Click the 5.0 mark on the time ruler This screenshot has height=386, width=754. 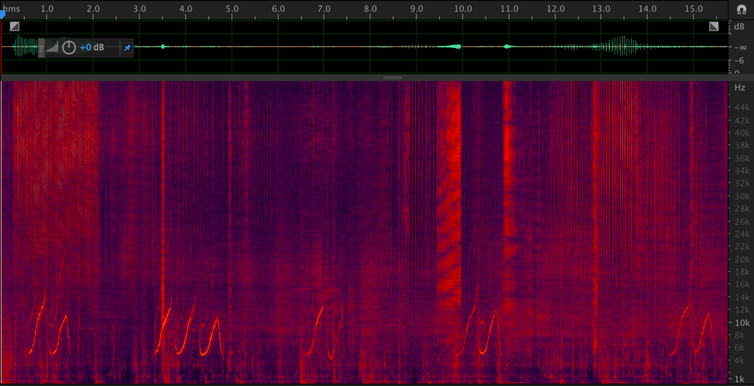tap(232, 9)
